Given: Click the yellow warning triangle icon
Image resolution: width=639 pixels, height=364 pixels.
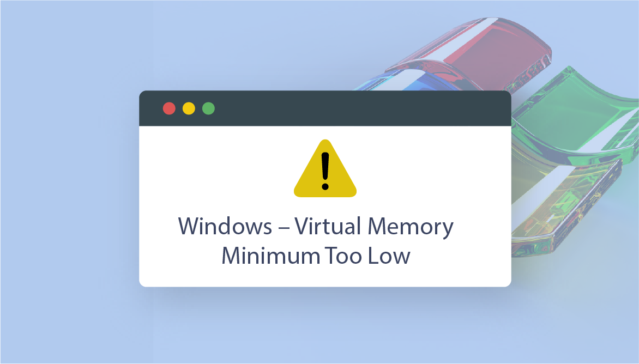Looking at the screenshot, I should pyautogui.click(x=325, y=168).
